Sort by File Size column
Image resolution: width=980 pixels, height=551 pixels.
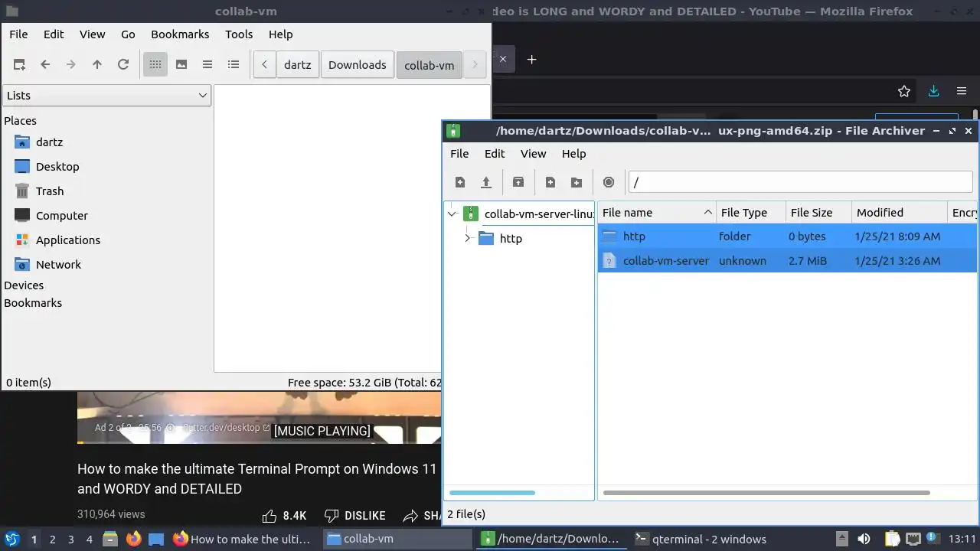pos(819,213)
